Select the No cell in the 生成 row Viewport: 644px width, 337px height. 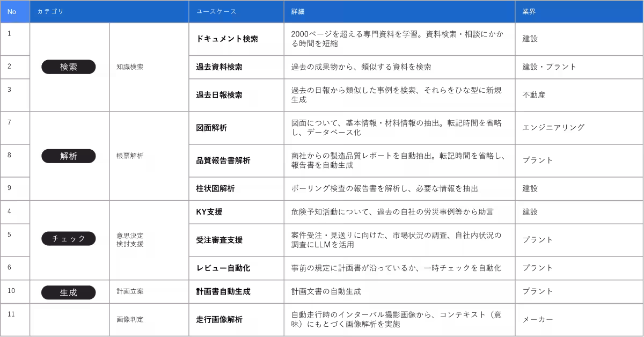tap(14, 292)
